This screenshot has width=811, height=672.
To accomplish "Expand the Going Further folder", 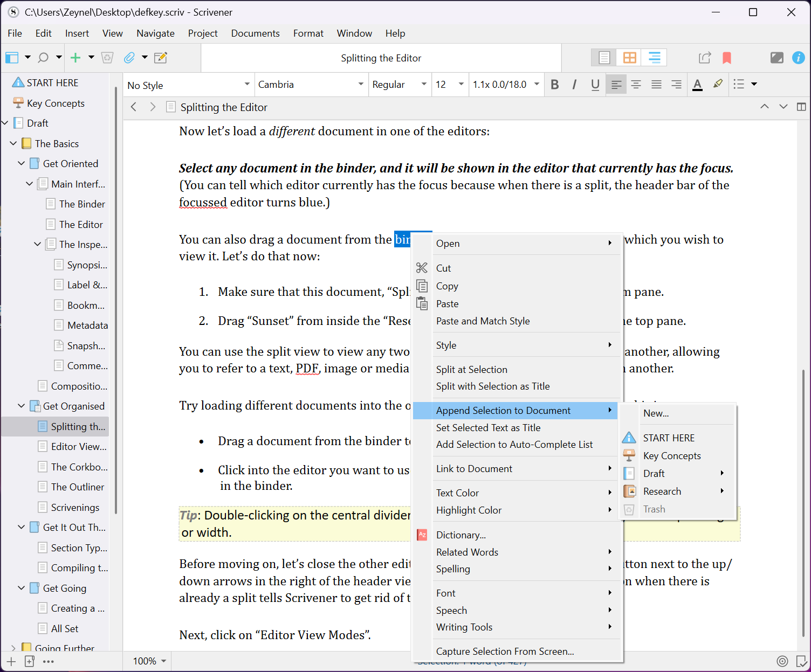I will click(13, 648).
